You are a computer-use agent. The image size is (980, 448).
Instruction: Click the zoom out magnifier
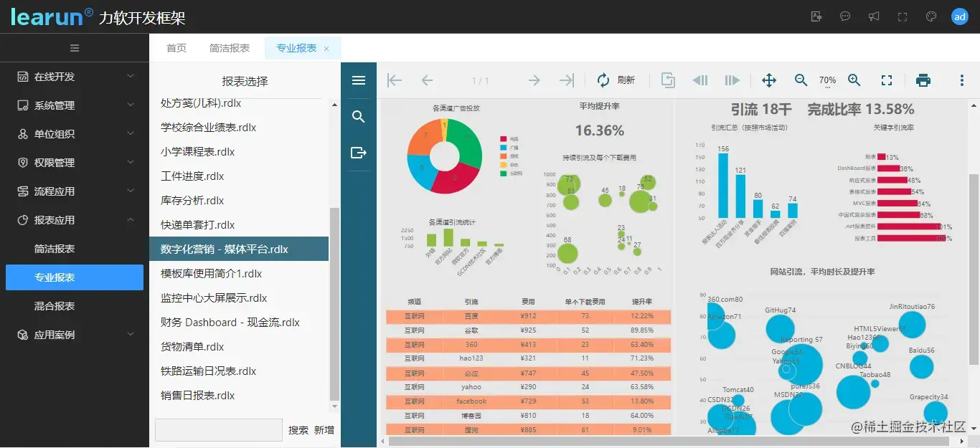pyautogui.click(x=801, y=80)
